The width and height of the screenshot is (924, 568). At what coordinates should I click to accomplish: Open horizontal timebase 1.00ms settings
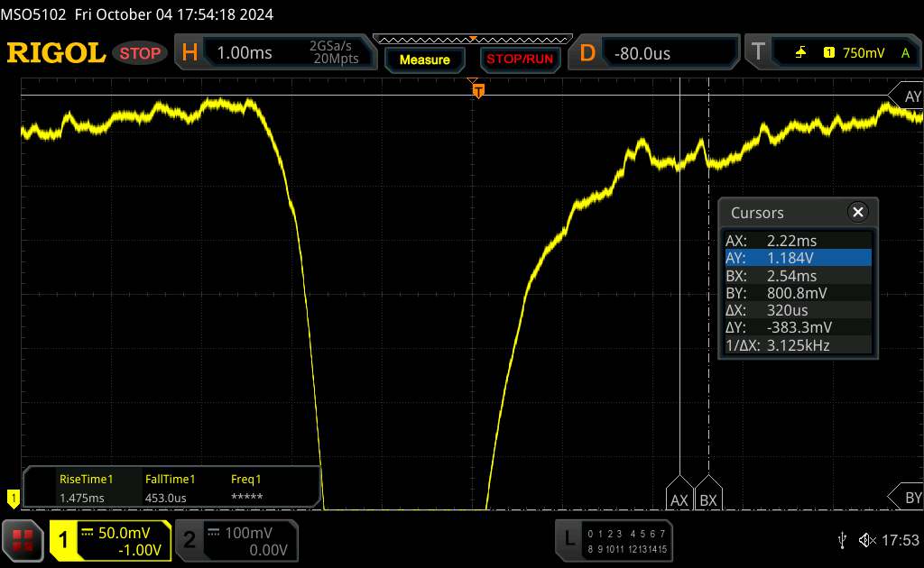tap(273, 53)
